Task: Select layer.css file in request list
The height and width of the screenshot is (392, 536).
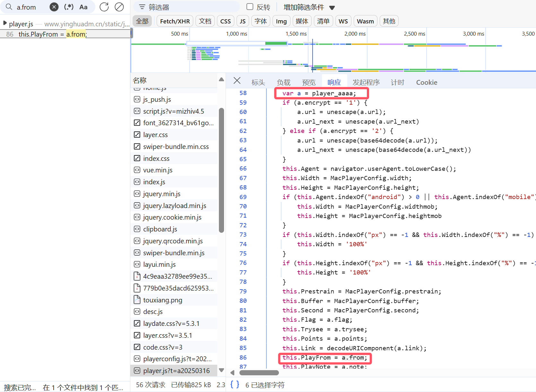Action: 155,135
